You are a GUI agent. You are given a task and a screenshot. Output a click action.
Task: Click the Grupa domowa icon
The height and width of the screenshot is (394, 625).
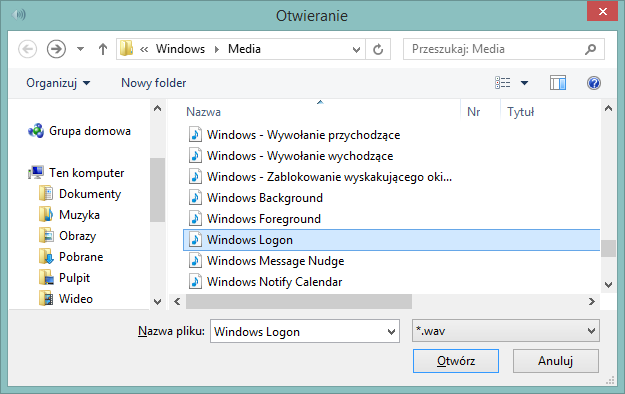tap(36, 131)
